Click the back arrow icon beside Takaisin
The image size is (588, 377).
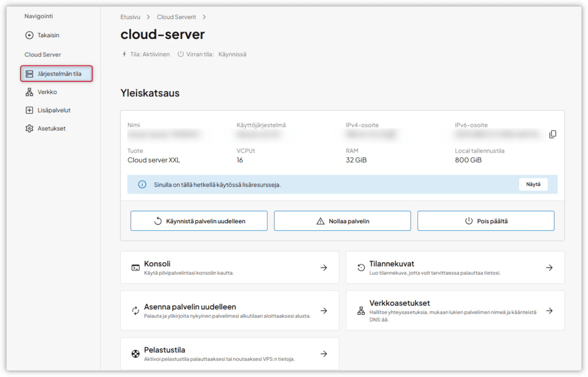pos(29,35)
